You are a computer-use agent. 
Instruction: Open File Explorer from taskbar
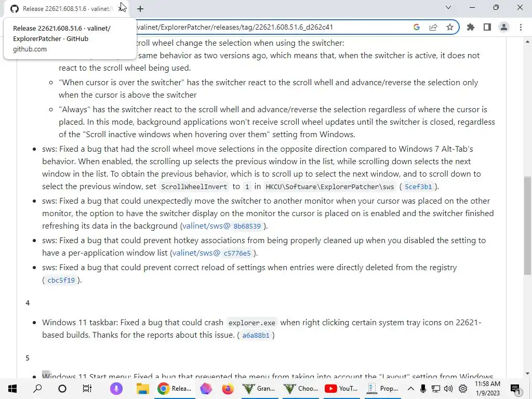(143, 389)
